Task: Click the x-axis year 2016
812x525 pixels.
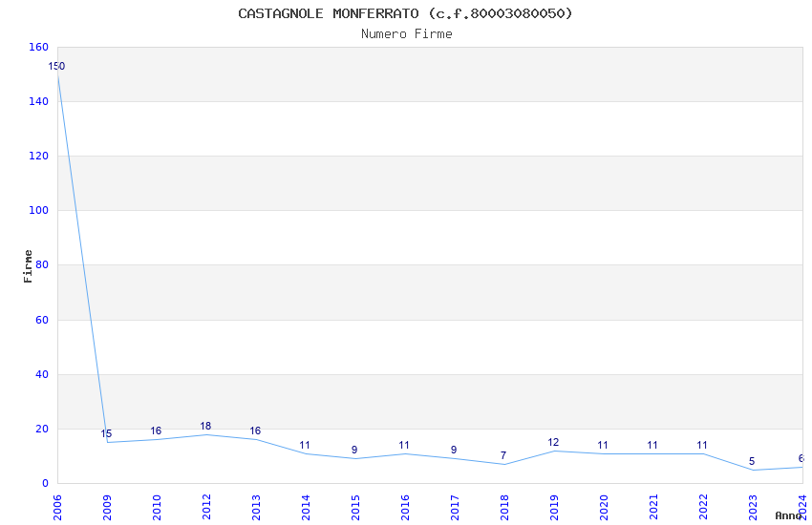Action: coord(405,508)
